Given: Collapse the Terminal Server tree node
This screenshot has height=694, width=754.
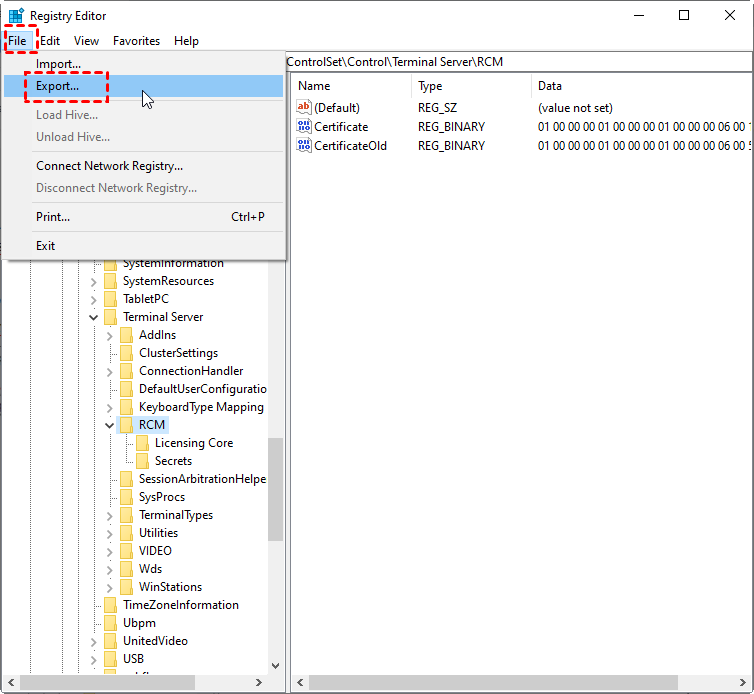Looking at the screenshot, I should [94, 317].
